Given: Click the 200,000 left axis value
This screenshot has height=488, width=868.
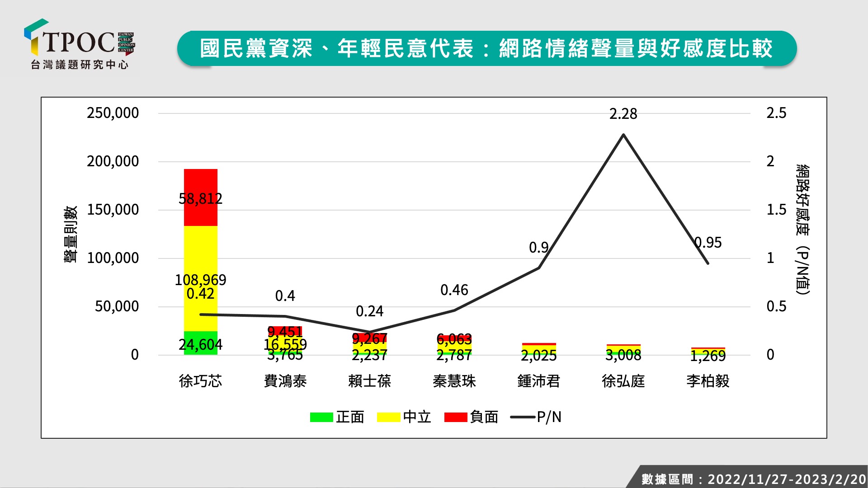Looking at the screenshot, I should tap(113, 161).
